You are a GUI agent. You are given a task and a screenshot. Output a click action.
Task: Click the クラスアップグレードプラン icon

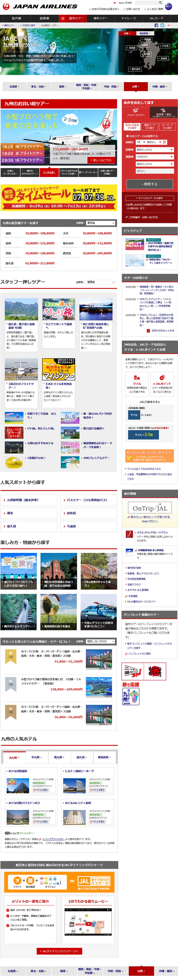[x=129, y=535]
